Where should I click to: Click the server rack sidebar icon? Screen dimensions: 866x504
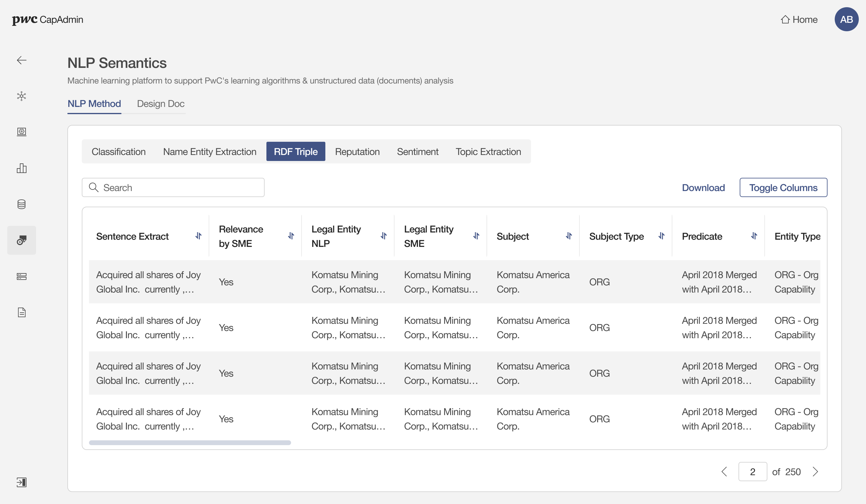point(22,276)
